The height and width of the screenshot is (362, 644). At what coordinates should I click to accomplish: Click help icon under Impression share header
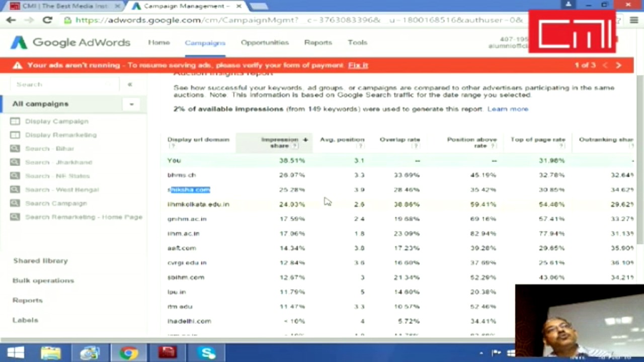click(x=295, y=146)
